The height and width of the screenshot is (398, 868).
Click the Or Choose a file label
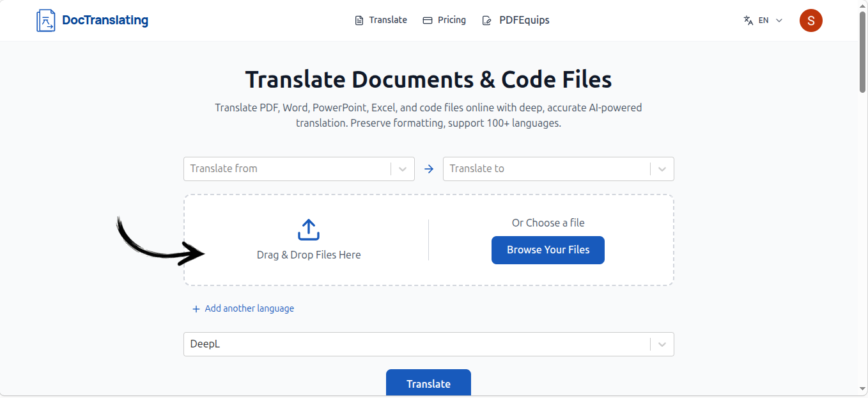(x=548, y=223)
